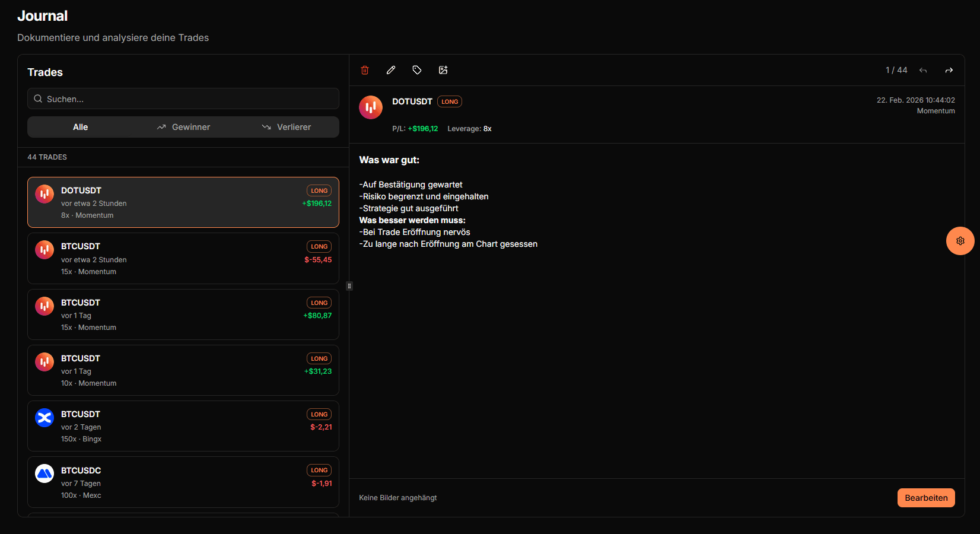The image size is (980, 534).
Task: Click into the Suchen search field
Action: pyautogui.click(x=183, y=98)
